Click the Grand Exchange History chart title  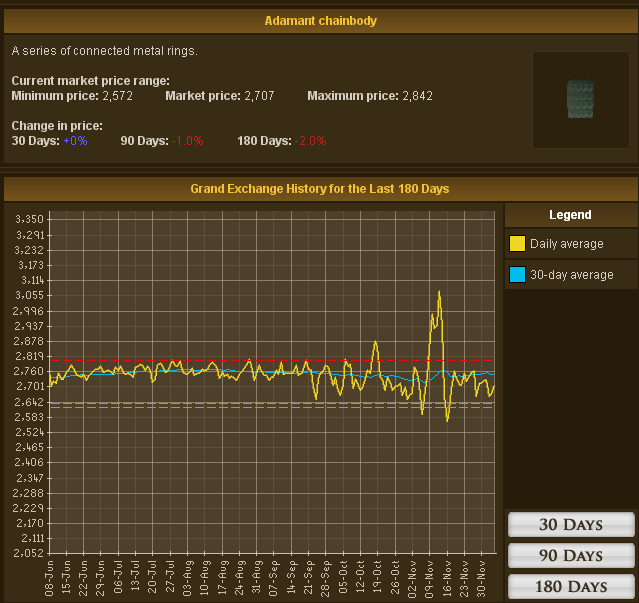pyautogui.click(x=320, y=189)
